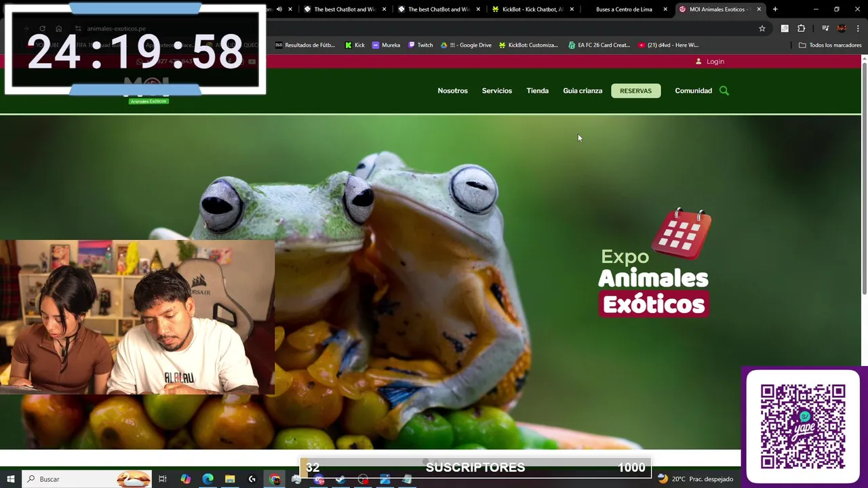Bookmark this page with the star icon

coord(762,28)
